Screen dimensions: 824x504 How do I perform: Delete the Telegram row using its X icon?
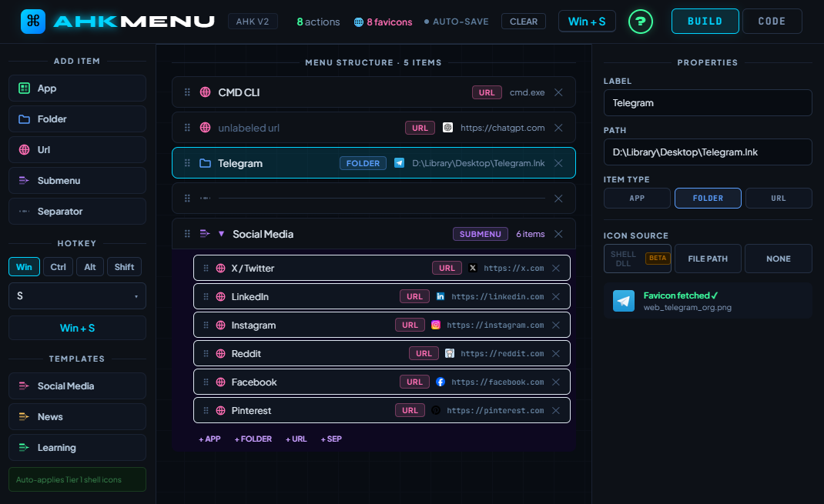pyautogui.click(x=558, y=163)
